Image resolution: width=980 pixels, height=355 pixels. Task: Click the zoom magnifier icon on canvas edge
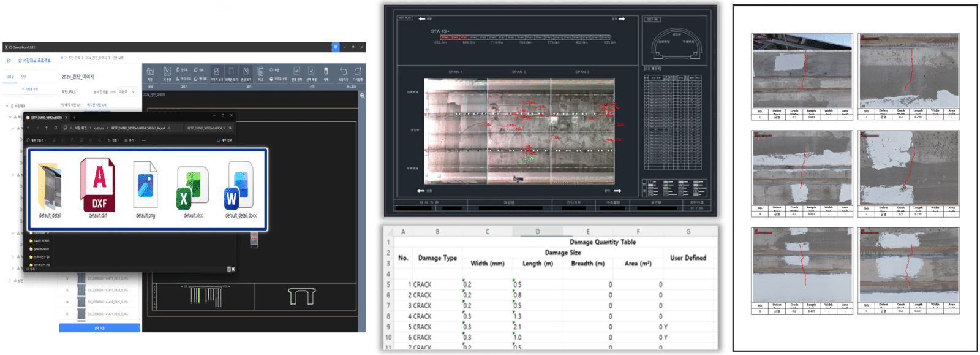pos(362,96)
